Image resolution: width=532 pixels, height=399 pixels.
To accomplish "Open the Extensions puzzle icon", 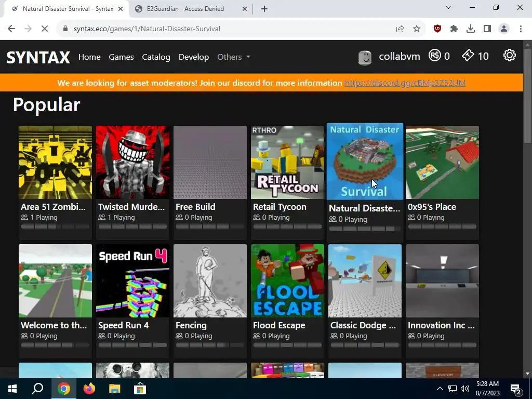I will tap(454, 29).
